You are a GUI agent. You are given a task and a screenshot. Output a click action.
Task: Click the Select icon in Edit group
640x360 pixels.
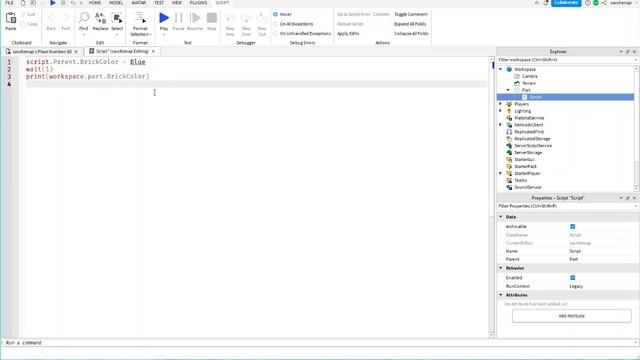117,18
